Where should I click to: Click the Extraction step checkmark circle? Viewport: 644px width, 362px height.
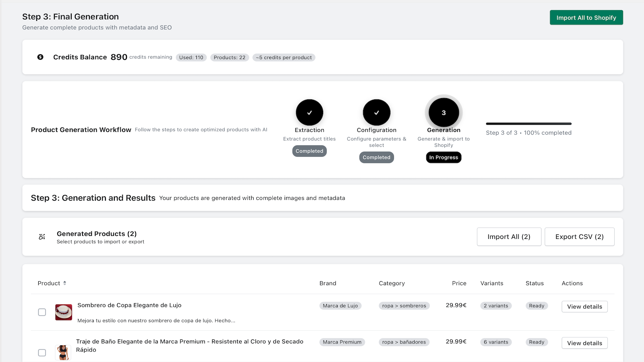click(309, 113)
